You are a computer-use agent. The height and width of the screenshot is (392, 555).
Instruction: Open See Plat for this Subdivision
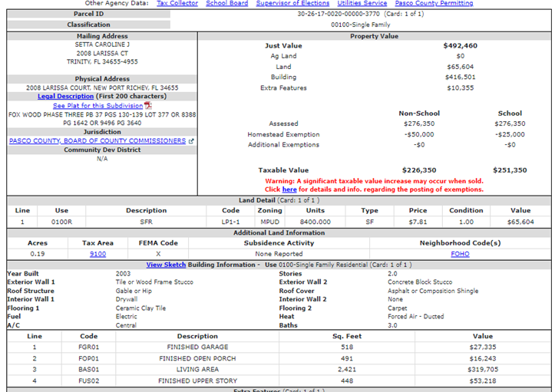pyautogui.click(x=97, y=105)
